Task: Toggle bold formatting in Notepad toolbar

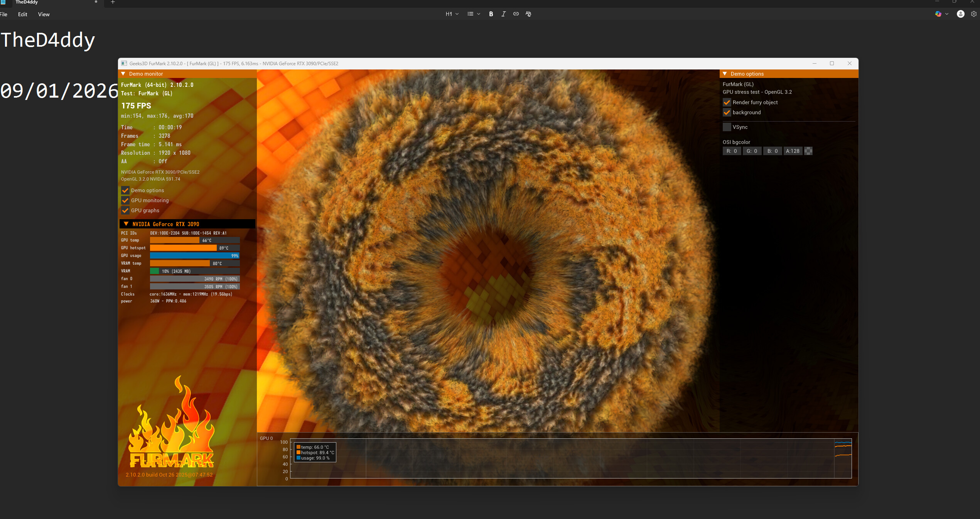Action: click(491, 14)
